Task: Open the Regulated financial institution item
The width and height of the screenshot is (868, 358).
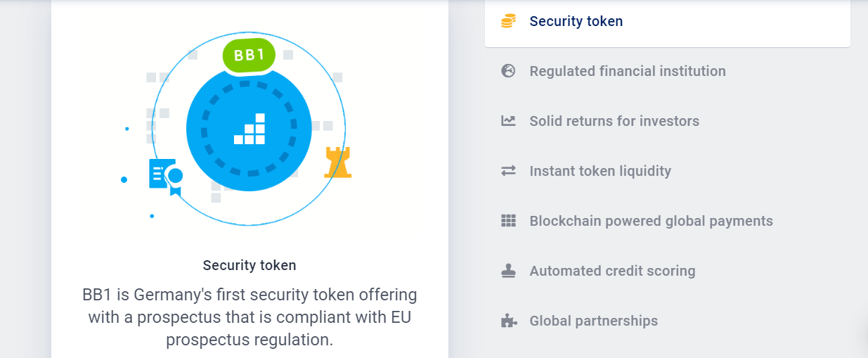Action: coord(627,71)
